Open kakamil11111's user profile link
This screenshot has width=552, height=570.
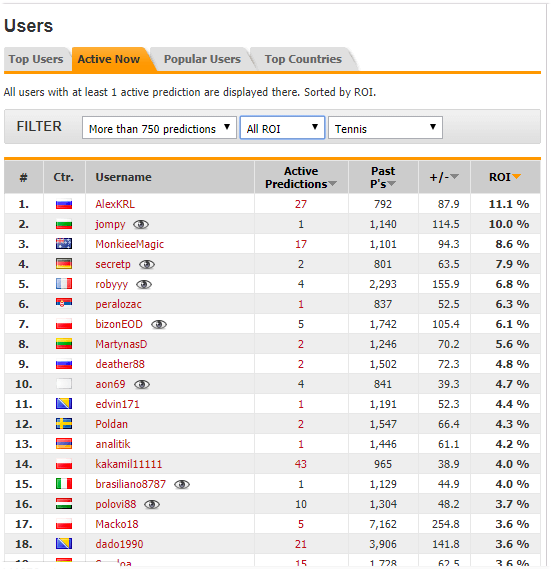pyautogui.click(x=129, y=464)
